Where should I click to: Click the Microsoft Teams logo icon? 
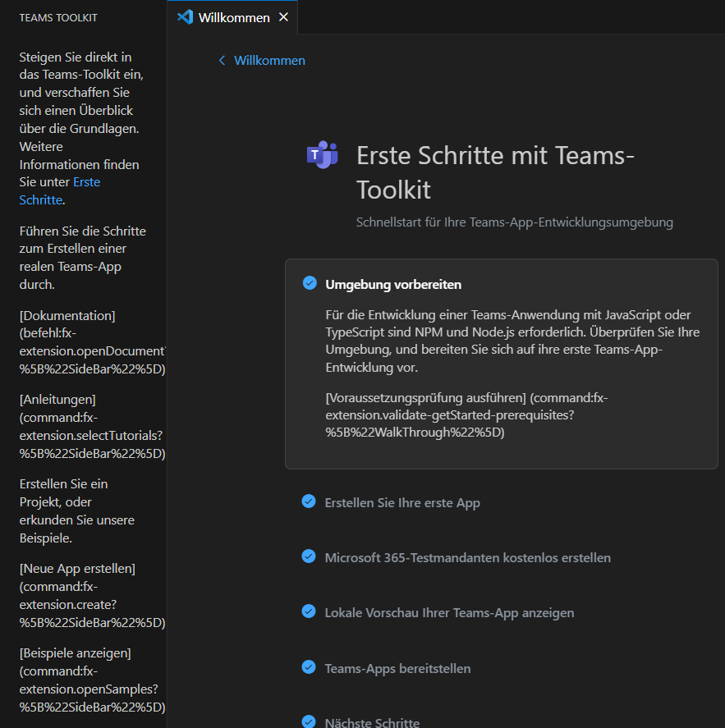point(323,154)
